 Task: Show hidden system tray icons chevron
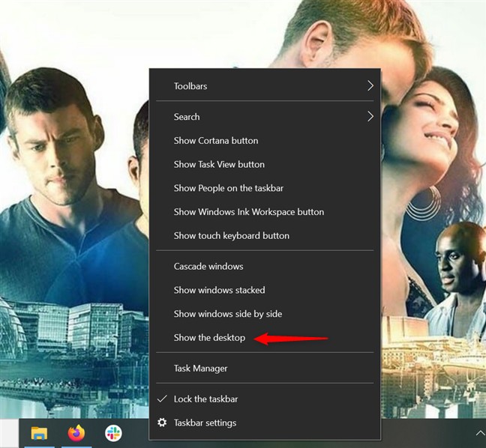coord(479,433)
